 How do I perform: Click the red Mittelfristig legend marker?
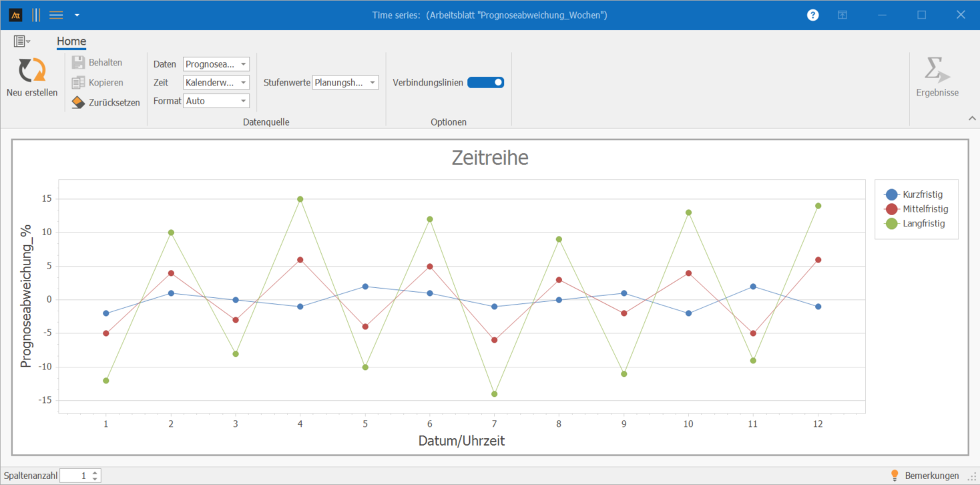tap(891, 209)
